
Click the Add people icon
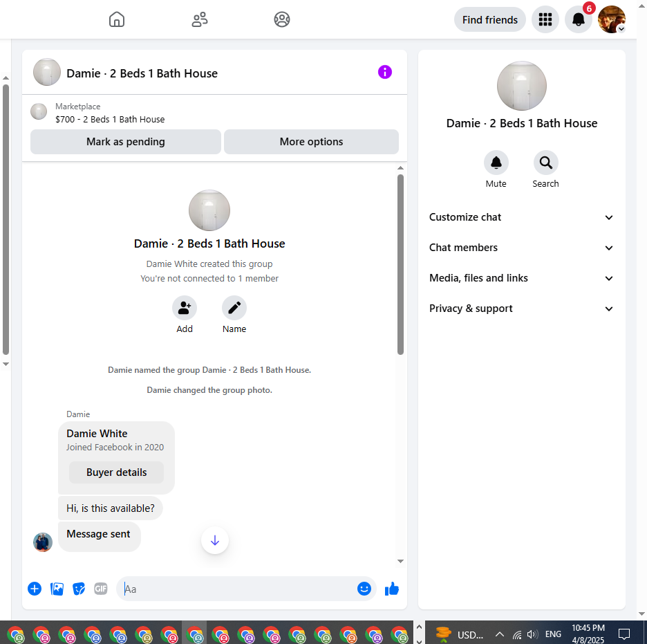(185, 308)
